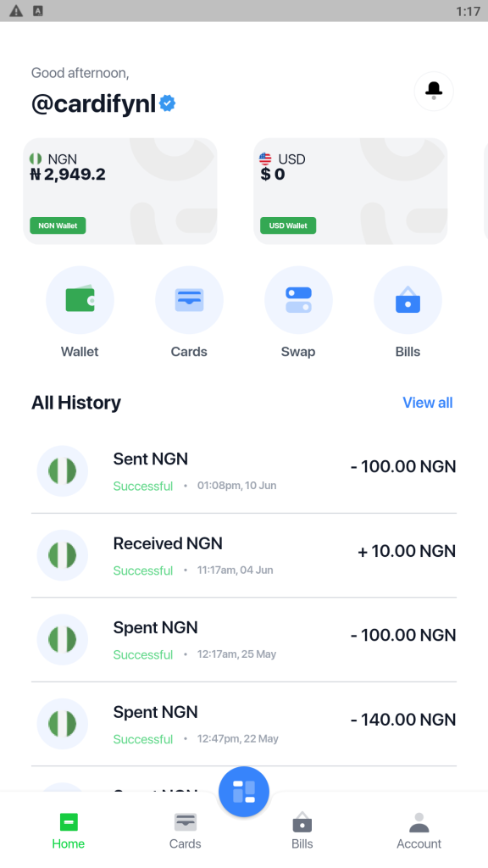Open the NGN balance card
This screenshot has width=488, height=868.
[120, 191]
